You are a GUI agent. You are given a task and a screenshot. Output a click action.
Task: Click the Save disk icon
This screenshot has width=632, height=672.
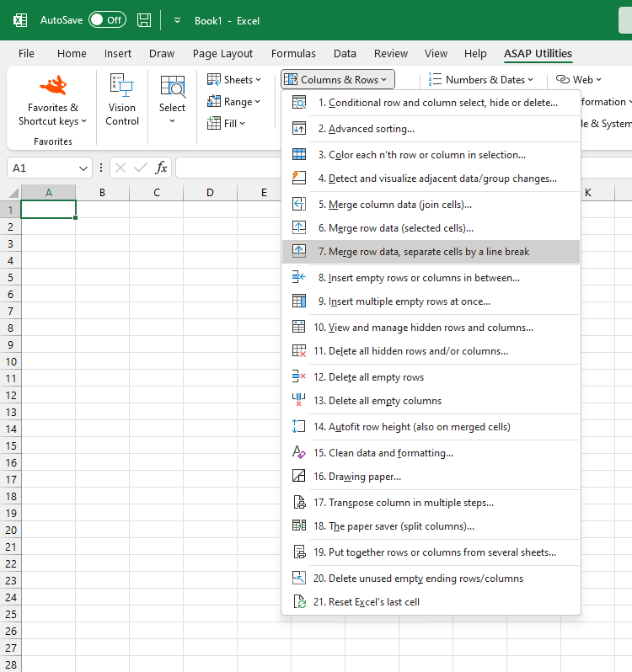(x=144, y=20)
